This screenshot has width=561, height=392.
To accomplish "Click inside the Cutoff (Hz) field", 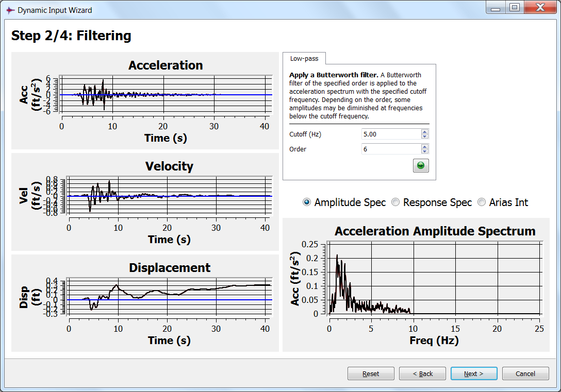I will (x=391, y=134).
